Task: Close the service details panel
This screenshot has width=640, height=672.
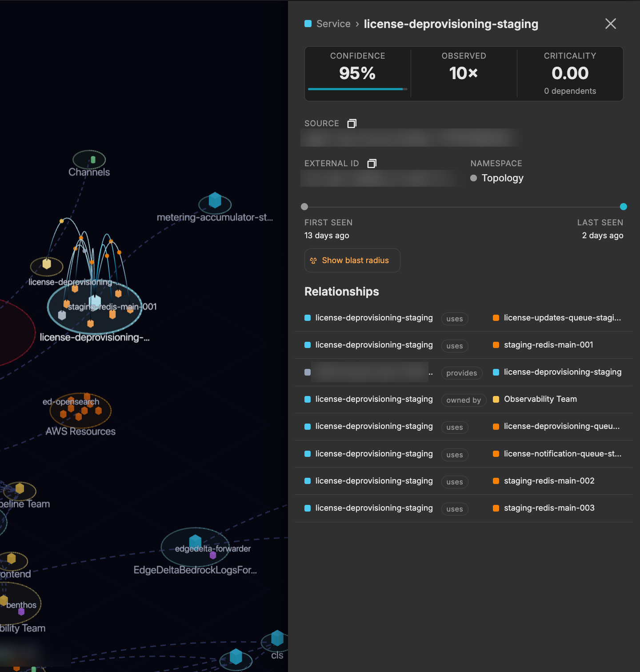Action: 611,24
